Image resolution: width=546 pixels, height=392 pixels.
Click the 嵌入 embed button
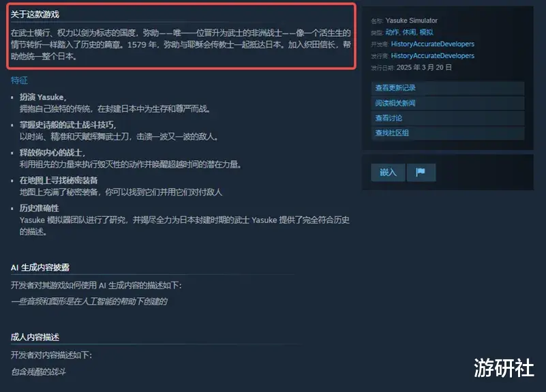[x=388, y=172]
